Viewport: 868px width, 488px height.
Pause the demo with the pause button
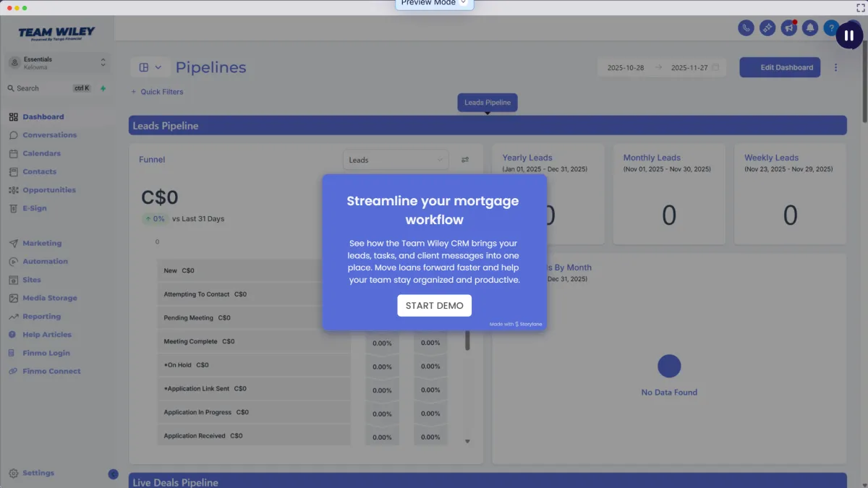coord(849,35)
